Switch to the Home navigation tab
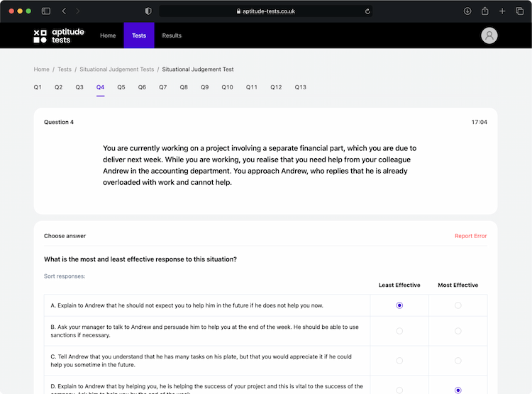Screen dimensions: 532x394 tap(108, 35)
